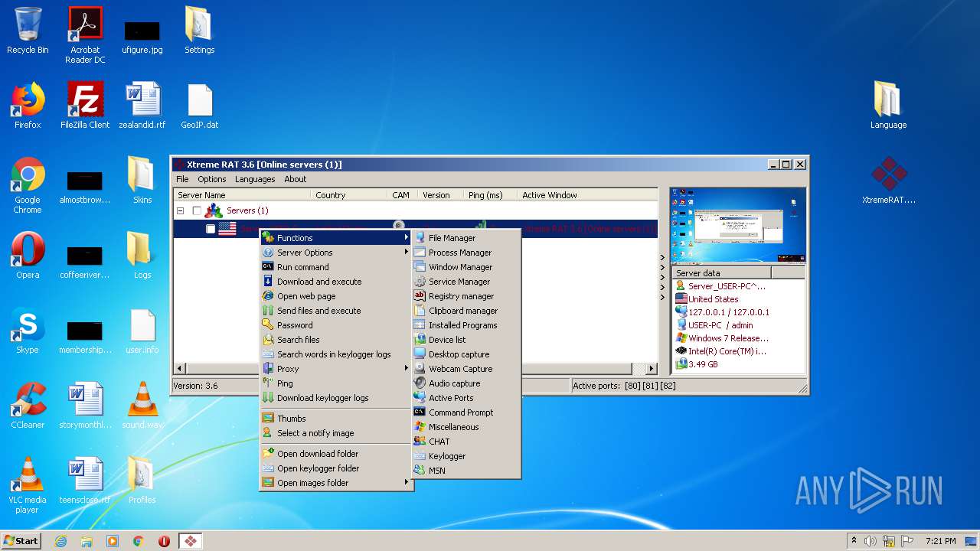Click the Device list icon

pos(420,340)
